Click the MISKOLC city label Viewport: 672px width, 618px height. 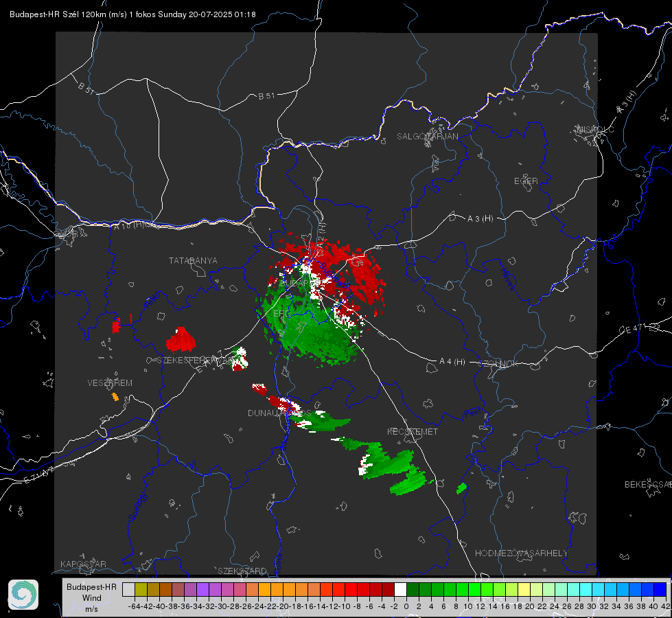(595, 130)
